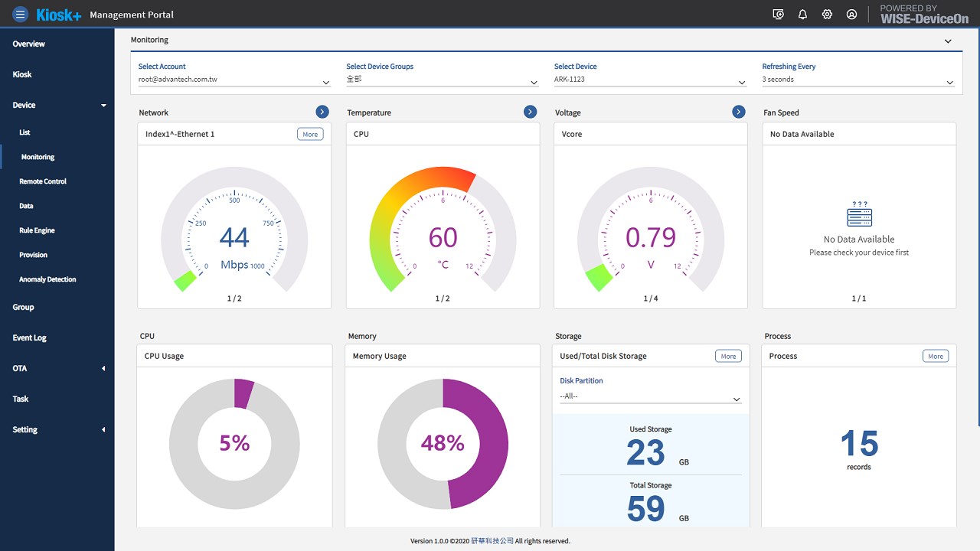Click the notification bell icon
The width and height of the screenshot is (980, 551).
[802, 14]
